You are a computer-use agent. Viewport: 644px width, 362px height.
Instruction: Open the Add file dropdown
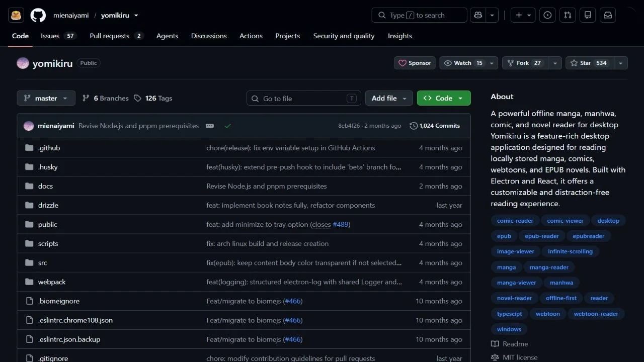[x=389, y=98]
